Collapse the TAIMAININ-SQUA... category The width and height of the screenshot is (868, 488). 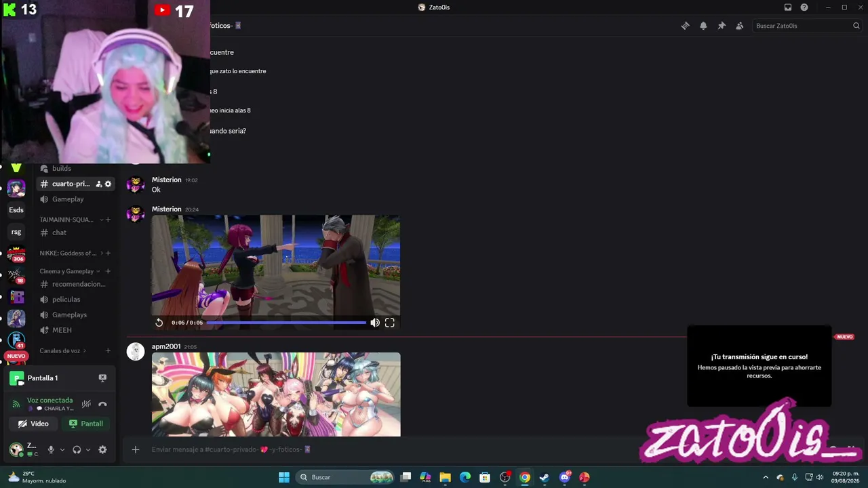(x=66, y=220)
